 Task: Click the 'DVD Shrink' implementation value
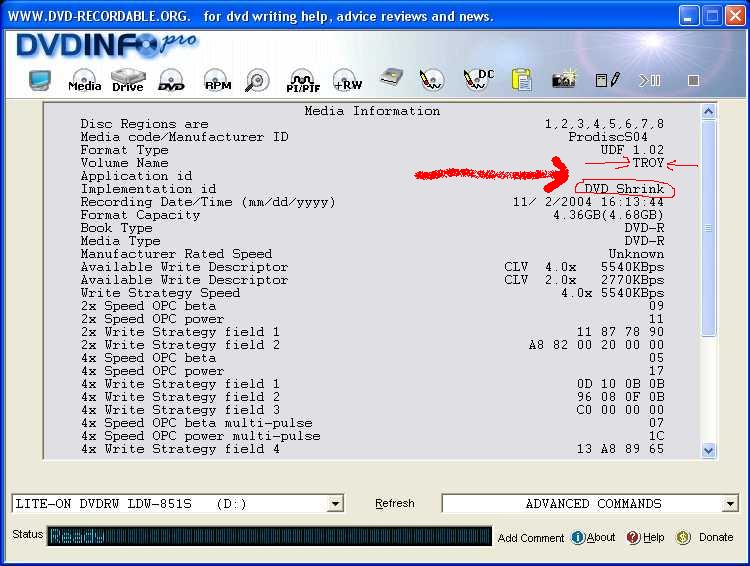tap(624, 189)
